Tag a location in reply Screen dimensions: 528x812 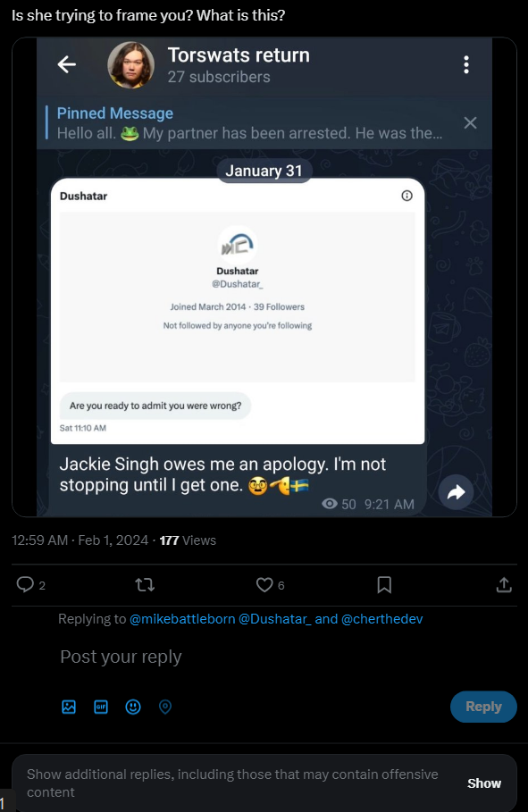165,707
